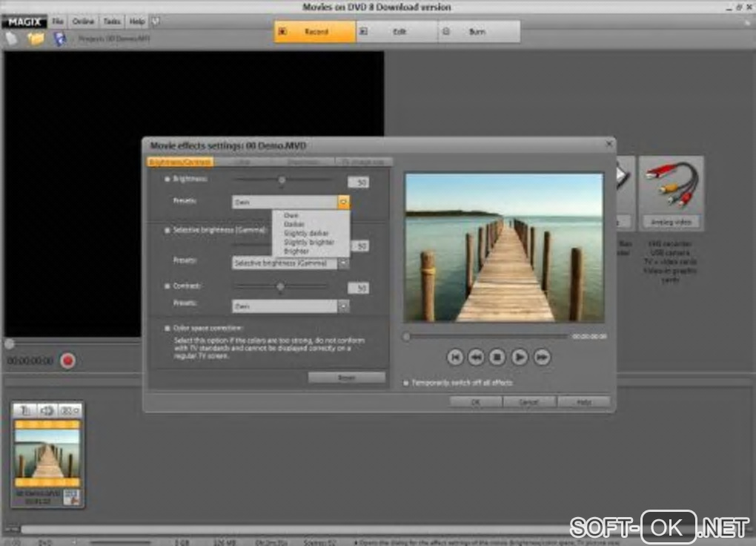Click fast forward in the effects preview
Viewport: 756px width, 546px height.
(x=542, y=358)
